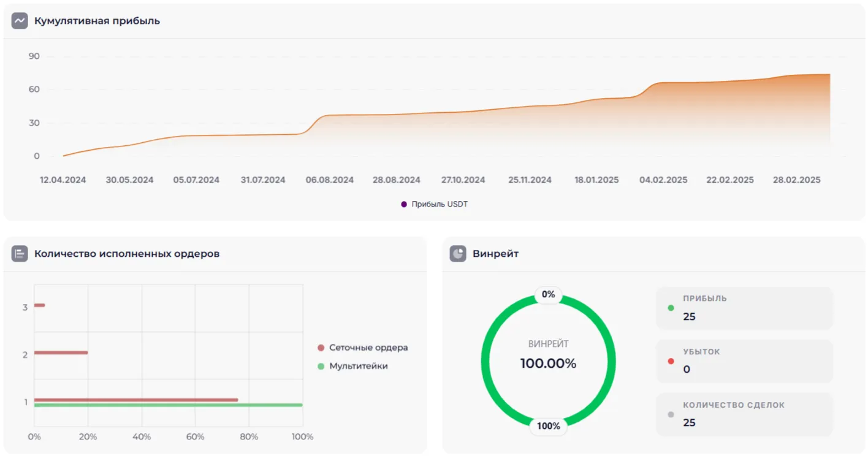Select the 0% badge on winrate ring
The image size is (868, 456).
[548, 295]
